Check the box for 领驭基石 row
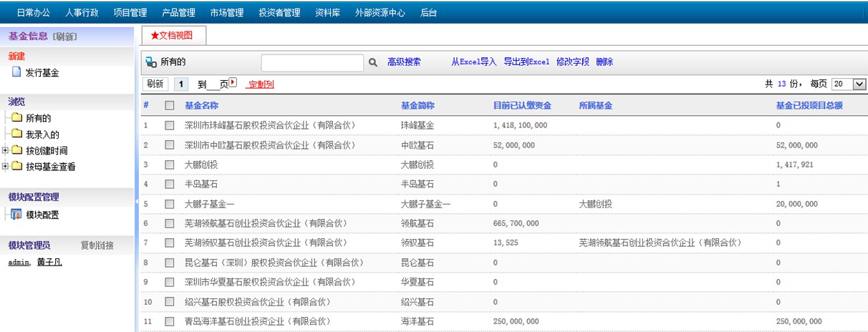The width and height of the screenshot is (868, 332). (x=170, y=243)
